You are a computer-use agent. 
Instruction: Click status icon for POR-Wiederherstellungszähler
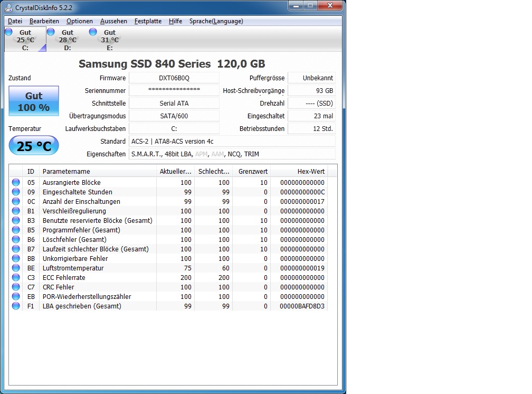click(x=16, y=296)
